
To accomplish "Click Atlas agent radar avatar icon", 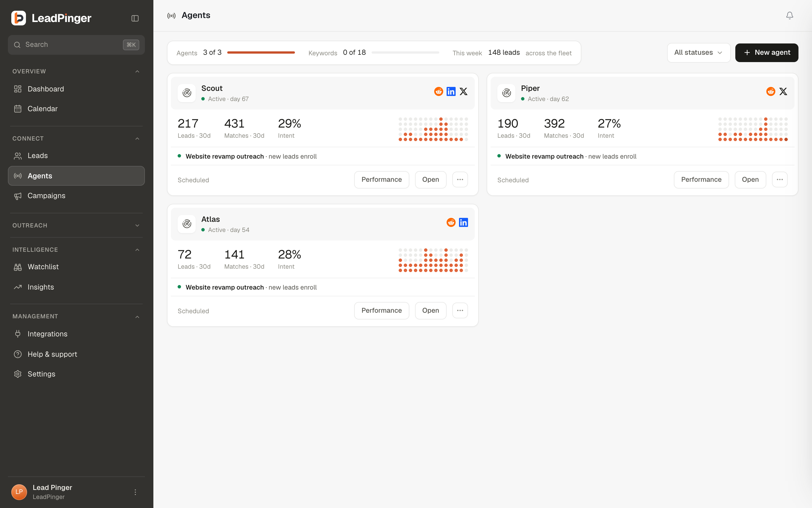I will [187, 224].
